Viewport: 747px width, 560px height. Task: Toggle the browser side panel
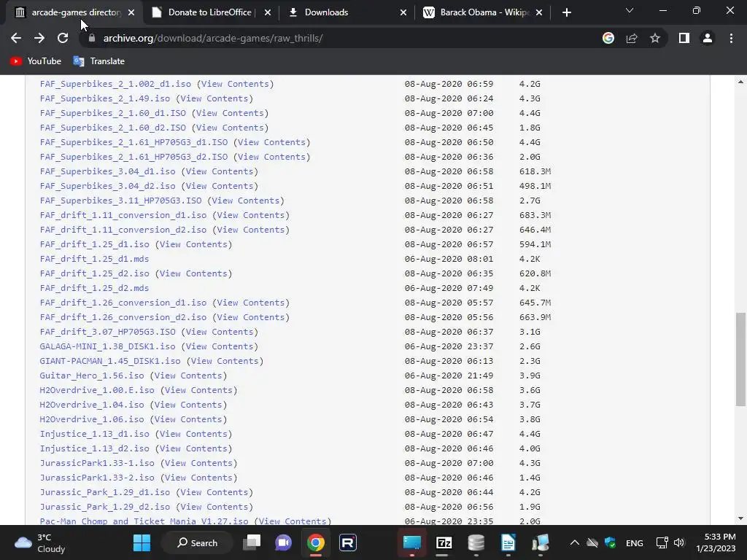pyautogui.click(x=684, y=38)
